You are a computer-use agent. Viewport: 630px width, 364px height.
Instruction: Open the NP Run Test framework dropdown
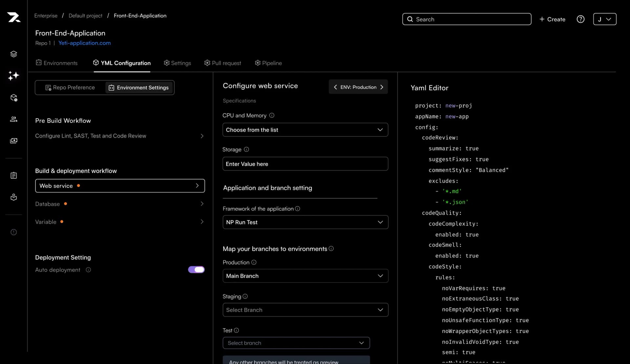305,222
